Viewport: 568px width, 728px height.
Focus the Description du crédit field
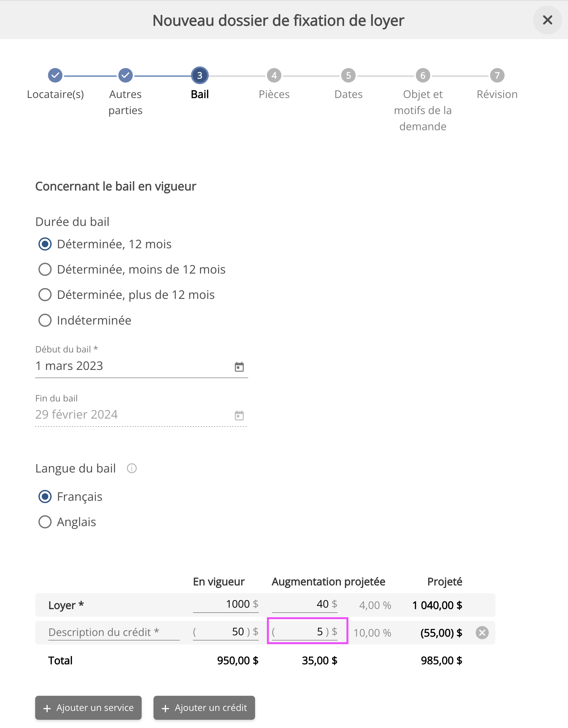(x=114, y=632)
